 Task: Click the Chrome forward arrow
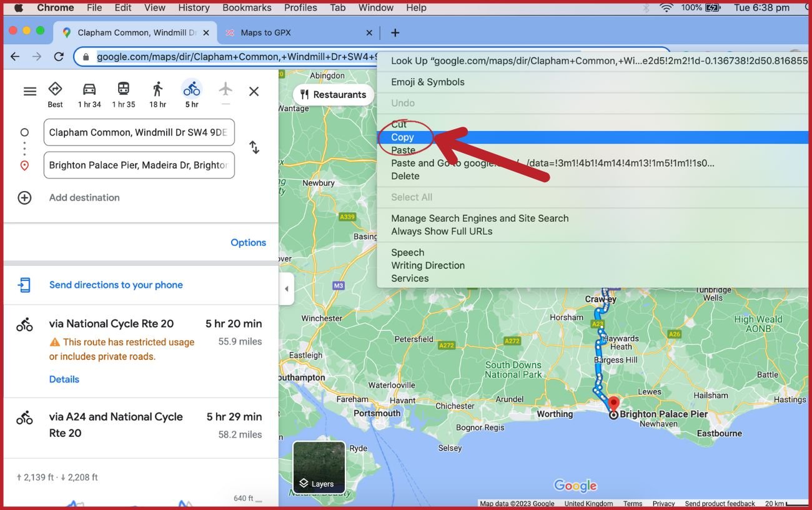37,57
